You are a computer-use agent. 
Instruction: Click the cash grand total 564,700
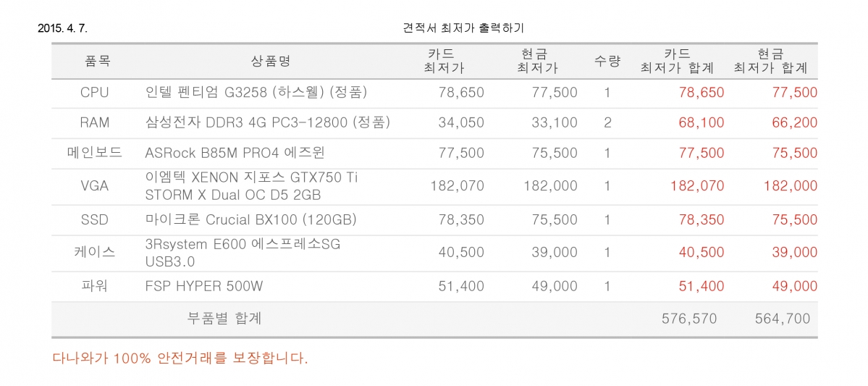(782, 319)
